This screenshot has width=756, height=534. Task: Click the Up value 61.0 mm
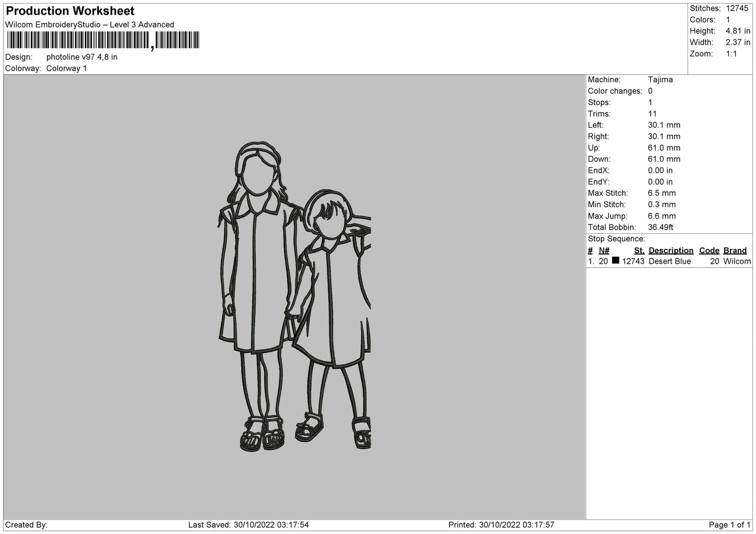click(664, 148)
